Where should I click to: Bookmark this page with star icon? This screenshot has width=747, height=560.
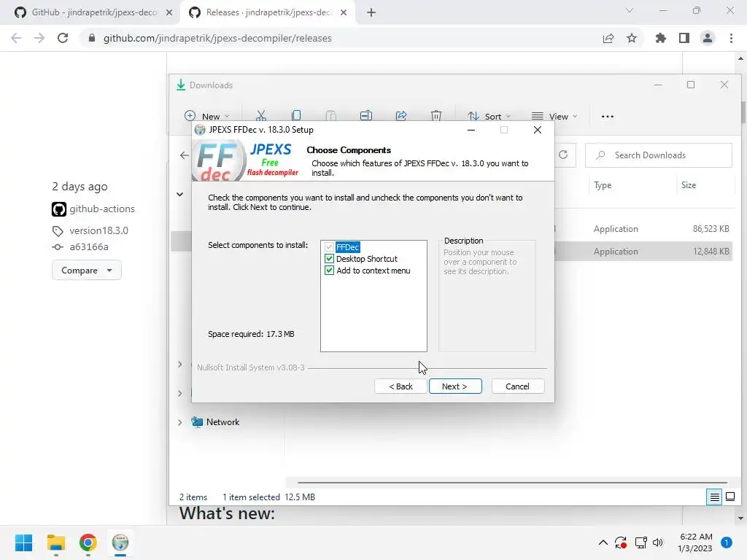pyautogui.click(x=632, y=38)
